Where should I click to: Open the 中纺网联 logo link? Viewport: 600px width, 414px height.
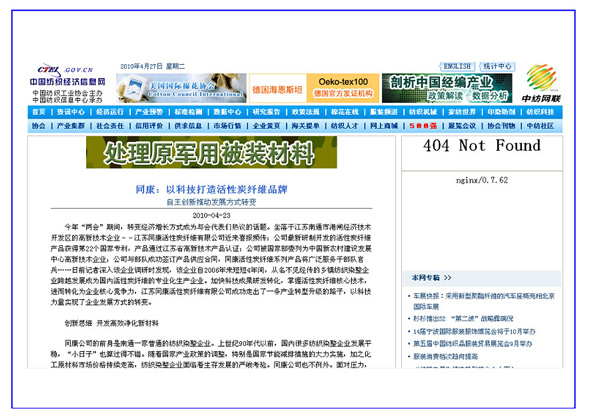coord(546,89)
